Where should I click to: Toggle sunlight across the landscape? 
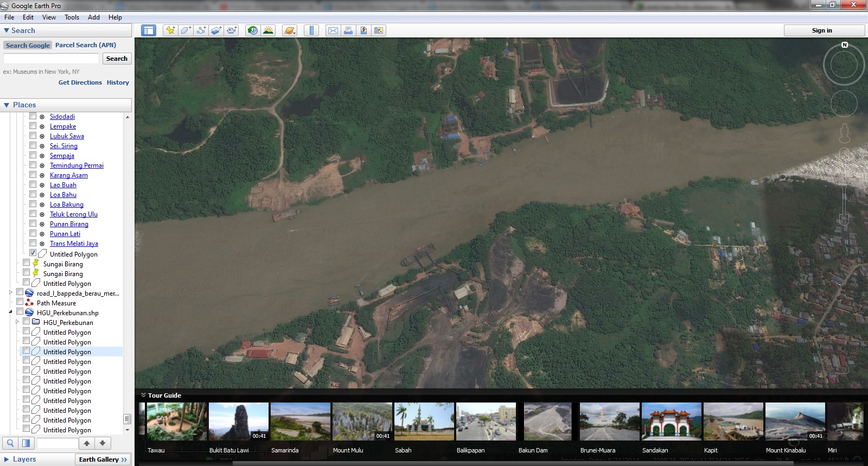(x=268, y=30)
